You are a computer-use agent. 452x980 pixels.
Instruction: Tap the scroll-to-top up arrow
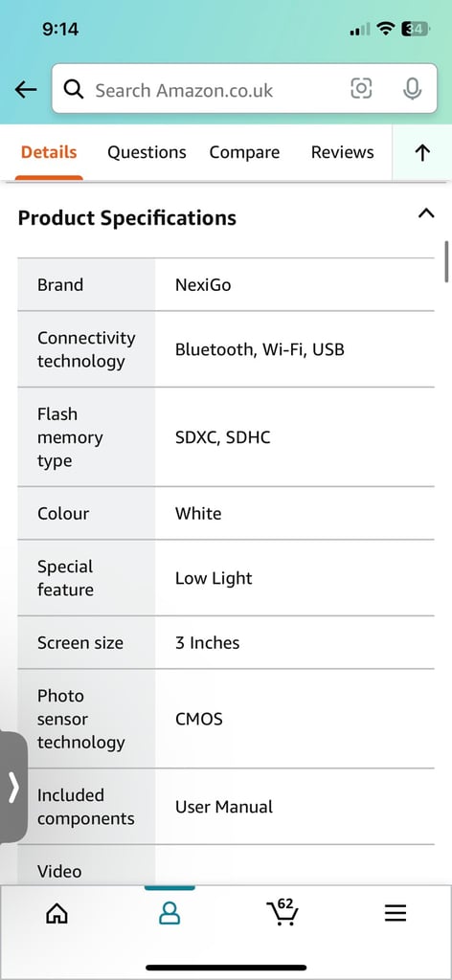pos(422,152)
